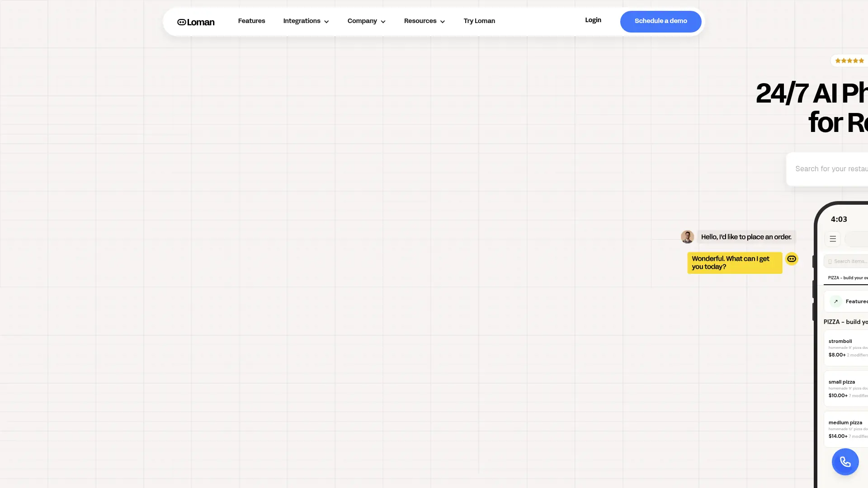This screenshot has width=868, height=488.
Task: Focus the Search for your restaurant field
Action: point(827,169)
